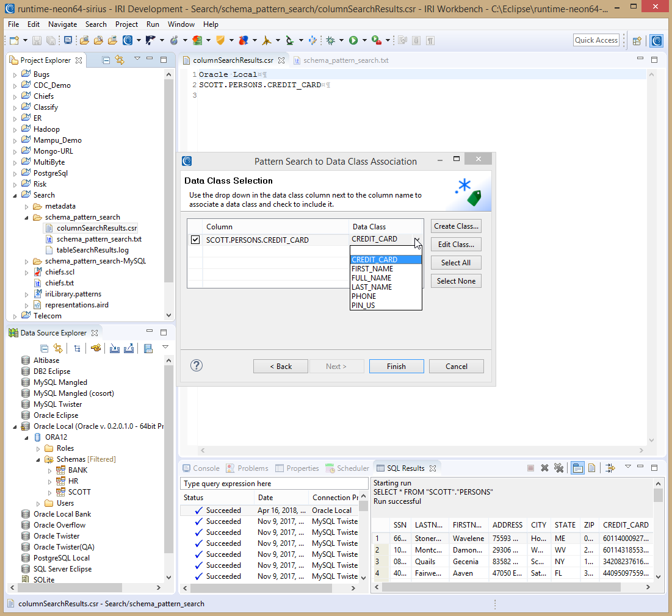
Task: Click the Import profiles icon in Data Source Explorer
Action: pos(114,348)
